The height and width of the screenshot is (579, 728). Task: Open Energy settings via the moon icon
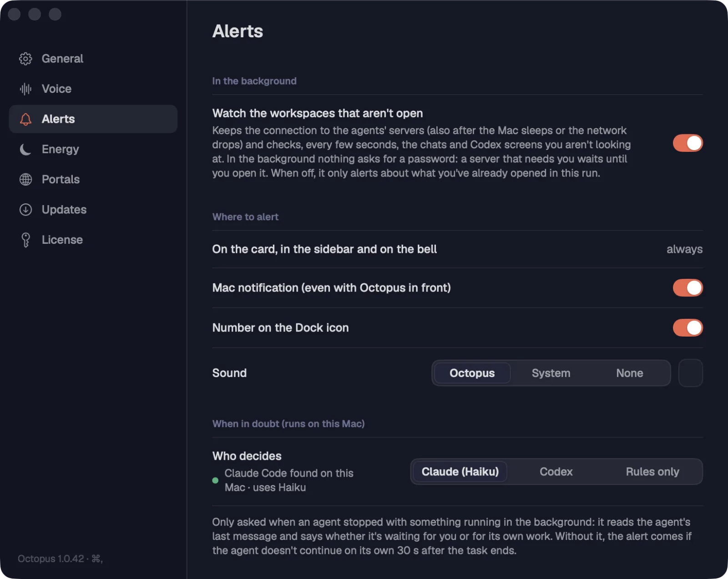tap(25, 149)
